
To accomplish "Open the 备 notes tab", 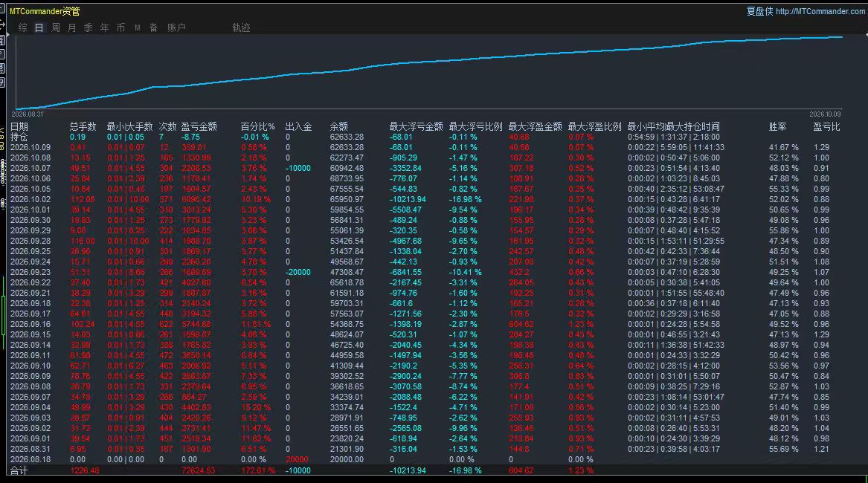I will click(x=153, y=27).
